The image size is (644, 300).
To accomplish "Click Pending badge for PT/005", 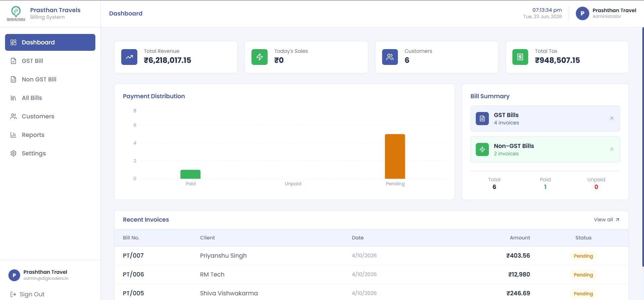I will point(583,294).
